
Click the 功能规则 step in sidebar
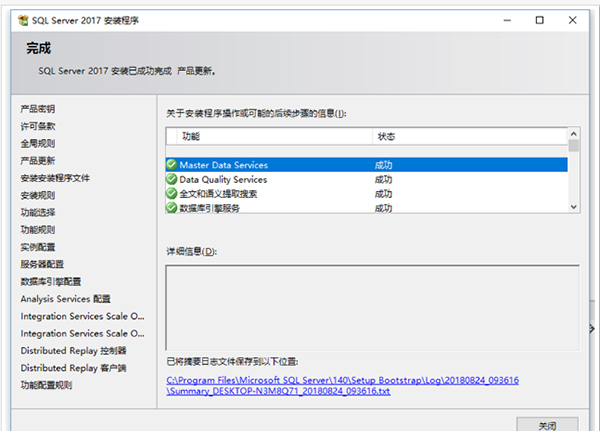click(38, 230)
